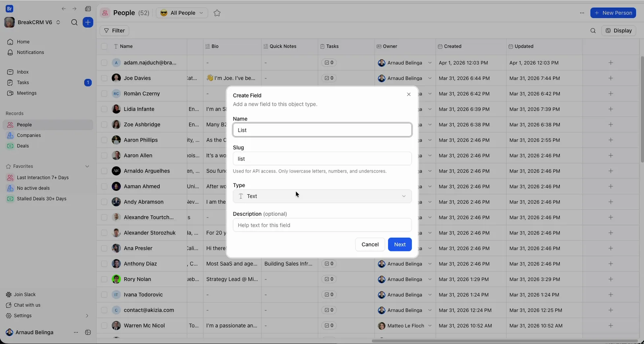The height and width of the screenshot is (344, 644).
Task: Click the Next button in Create Field
Action: (400, 245)
